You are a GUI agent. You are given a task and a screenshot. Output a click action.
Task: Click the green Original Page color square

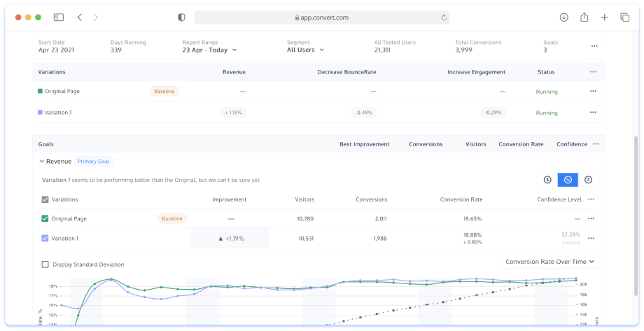[41, 91]
